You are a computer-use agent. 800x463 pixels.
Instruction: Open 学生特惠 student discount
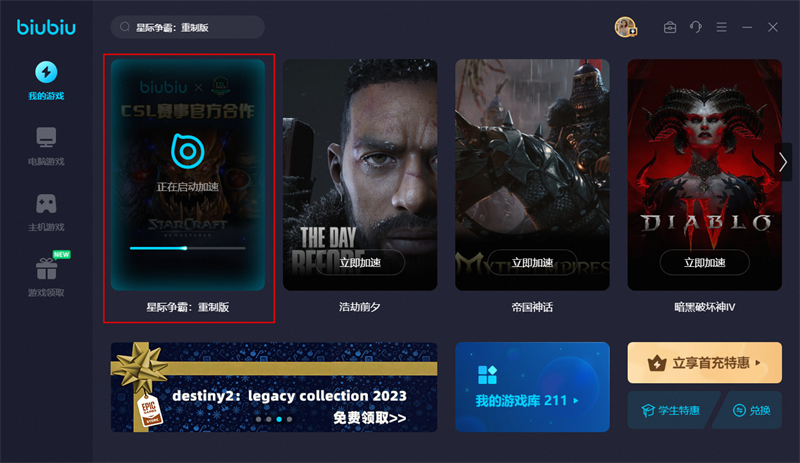click(671, 410)
